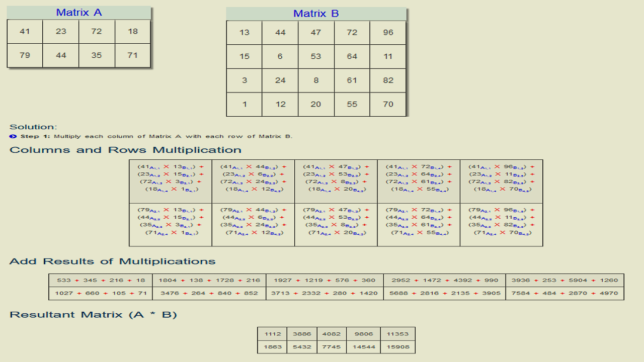
Task: Click multiplication cell starting (79 × 96)
Action: point(502,225)
